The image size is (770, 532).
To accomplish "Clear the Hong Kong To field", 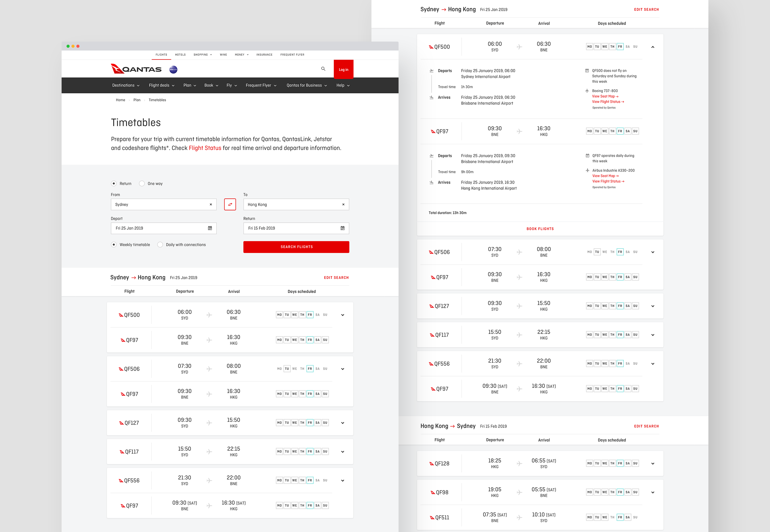I will (x=343, y=204).
